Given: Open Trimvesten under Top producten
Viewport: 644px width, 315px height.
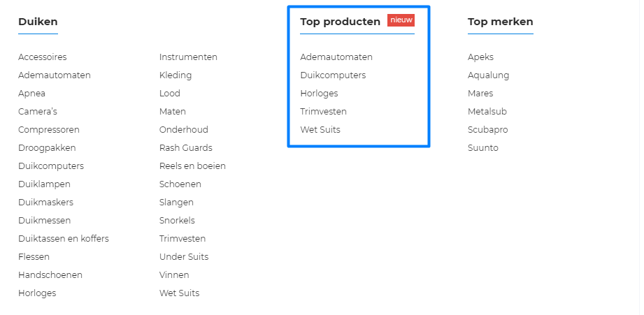Looking at the screenshot, I should (x=323, y=112).
